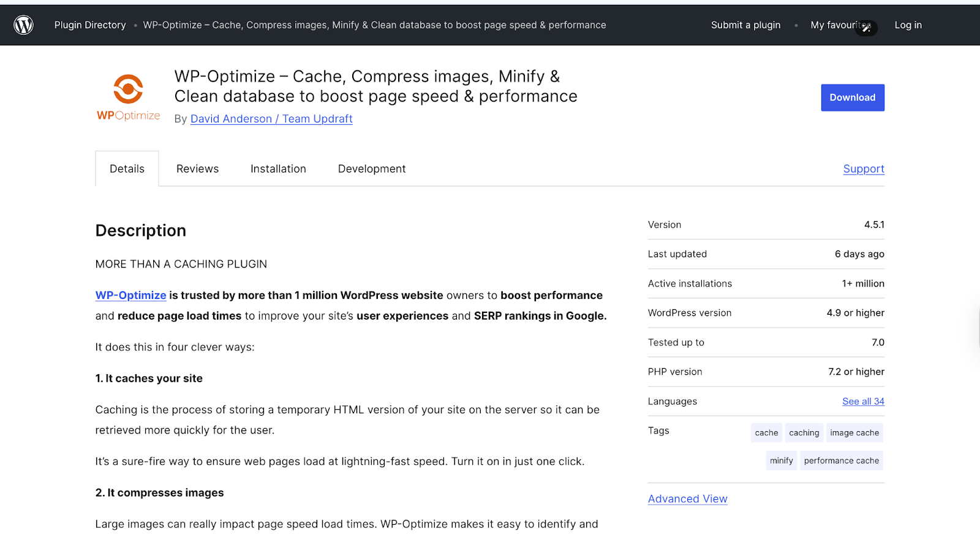Image resolution: width=980 pixels, height=534 pixels.
Task: Click the WordPress logo icon
Action: pyautogui.click(x=23, y=25)
